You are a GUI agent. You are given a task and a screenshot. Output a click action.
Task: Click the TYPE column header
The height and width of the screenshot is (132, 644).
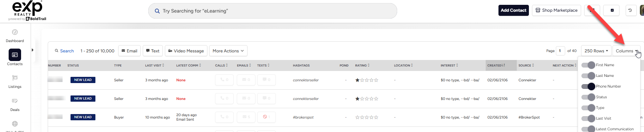click(118, 65)
